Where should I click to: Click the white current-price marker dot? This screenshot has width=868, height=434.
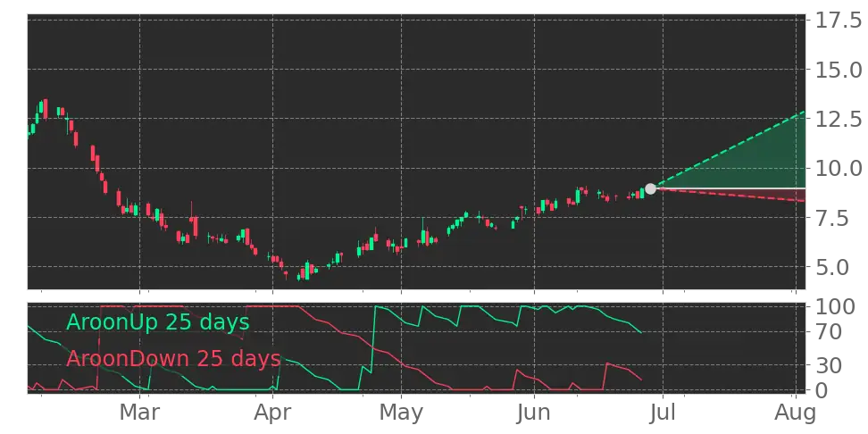[650, 188]
